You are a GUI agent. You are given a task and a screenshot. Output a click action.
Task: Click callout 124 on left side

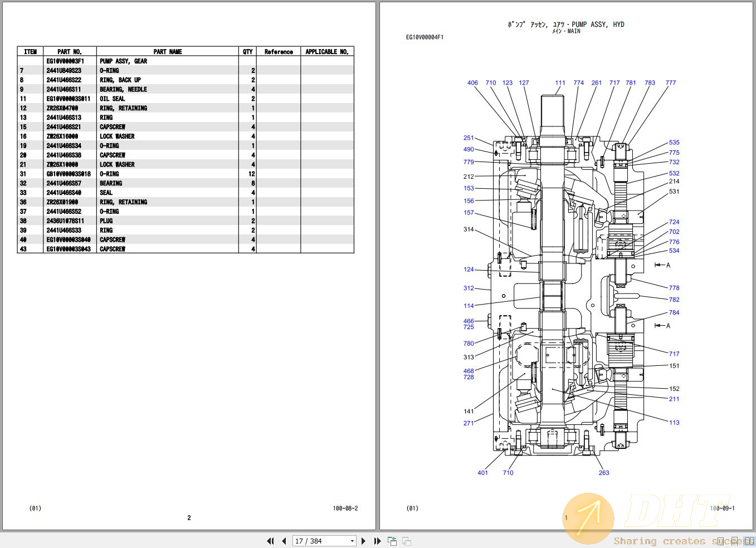[469, 270]
